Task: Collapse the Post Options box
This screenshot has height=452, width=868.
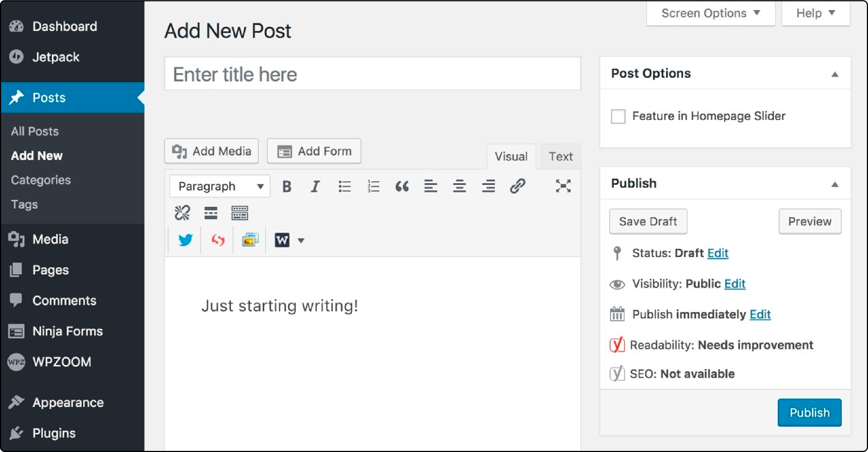Action: [835, 75]
